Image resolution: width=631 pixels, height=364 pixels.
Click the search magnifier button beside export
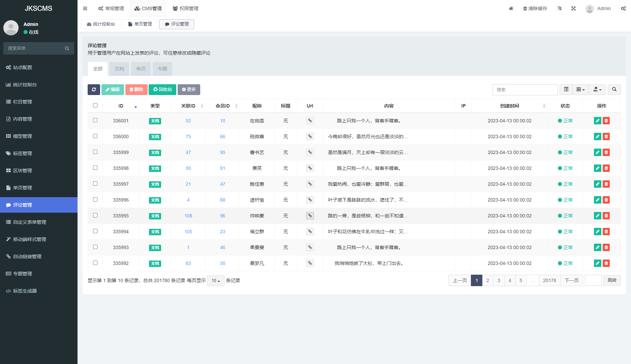click(614, 90)
